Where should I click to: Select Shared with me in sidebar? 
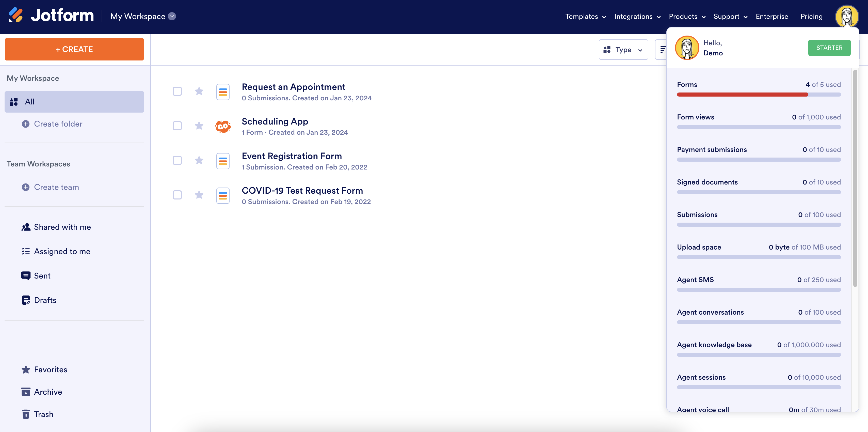point(62,227)
